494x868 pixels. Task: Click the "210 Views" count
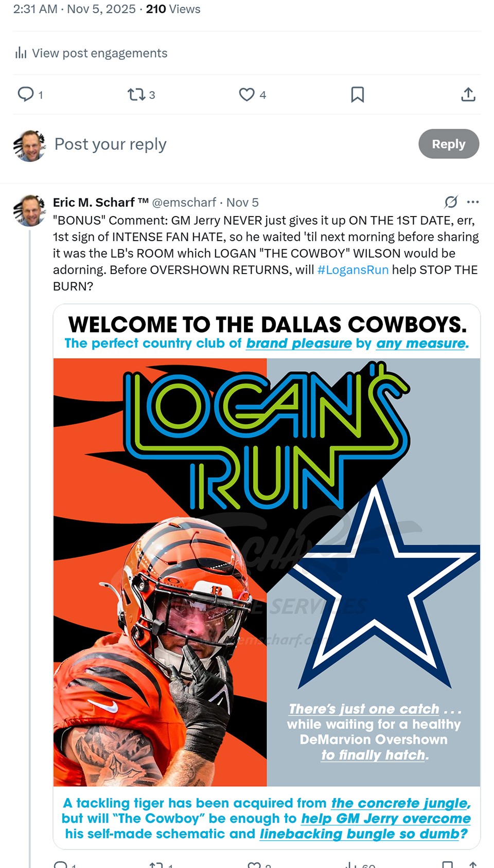[x=173, y=9]
